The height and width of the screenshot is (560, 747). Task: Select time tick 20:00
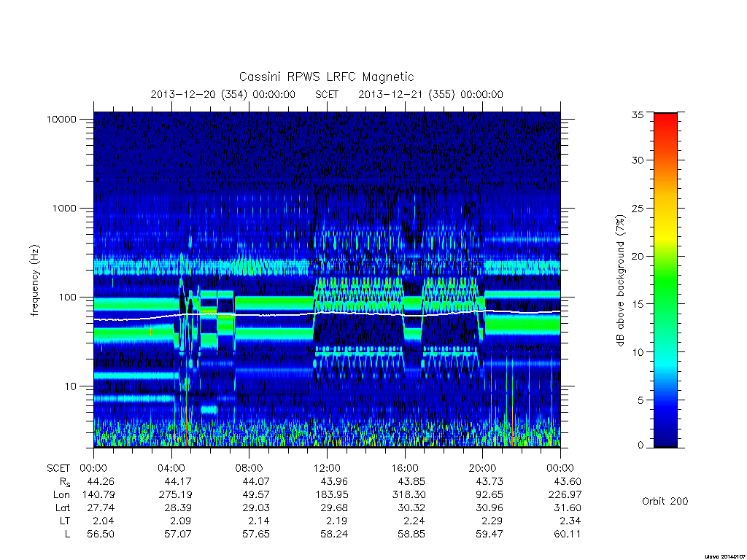[x=482, y=468]
